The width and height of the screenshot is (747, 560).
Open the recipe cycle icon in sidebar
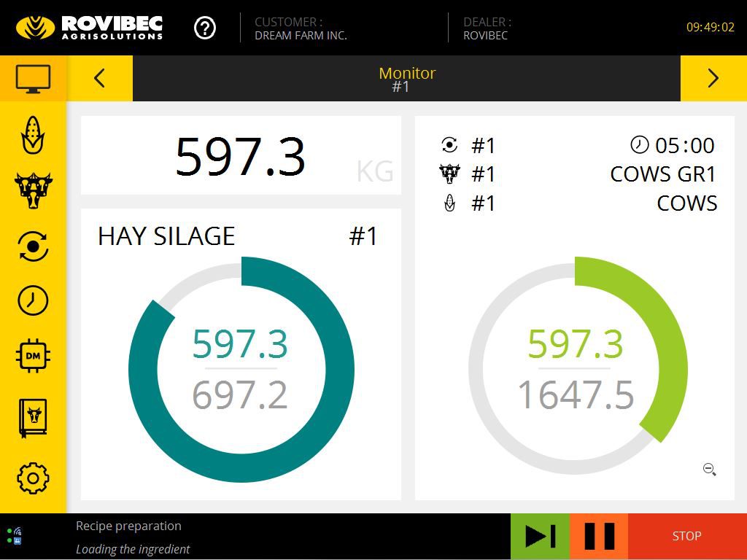coord(33,246)
